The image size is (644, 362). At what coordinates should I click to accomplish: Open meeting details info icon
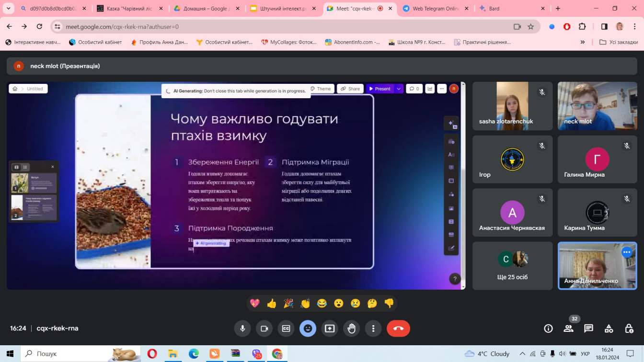point(548,328)
